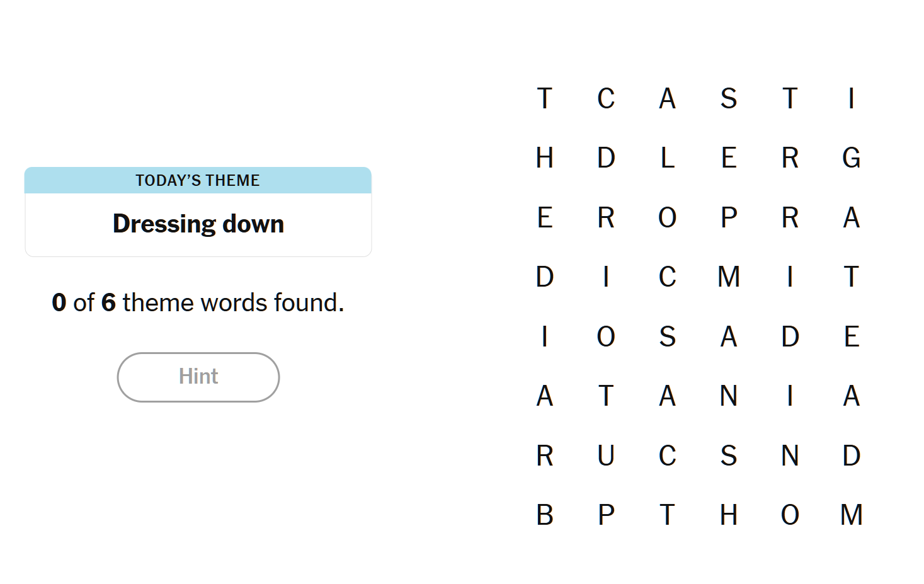
Task: Click the Hint button
Action: [198, 377]
